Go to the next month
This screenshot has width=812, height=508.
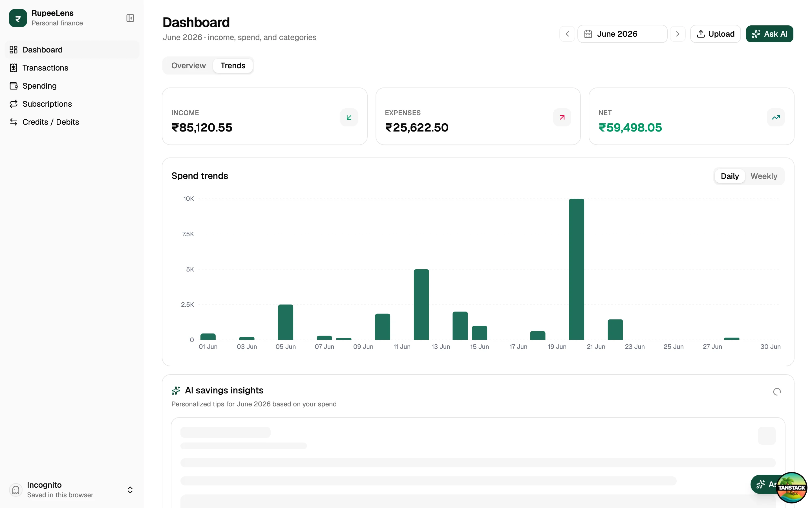(x=678, y=34)
